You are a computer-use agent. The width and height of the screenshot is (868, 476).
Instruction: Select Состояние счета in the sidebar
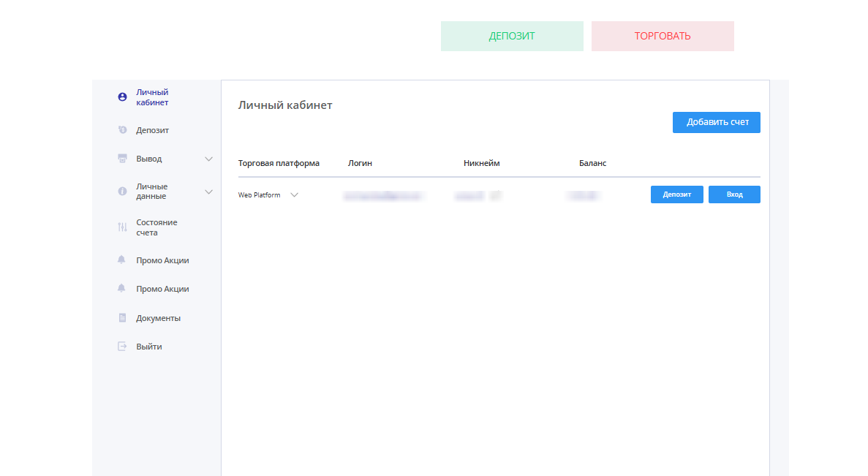[156, 227]
